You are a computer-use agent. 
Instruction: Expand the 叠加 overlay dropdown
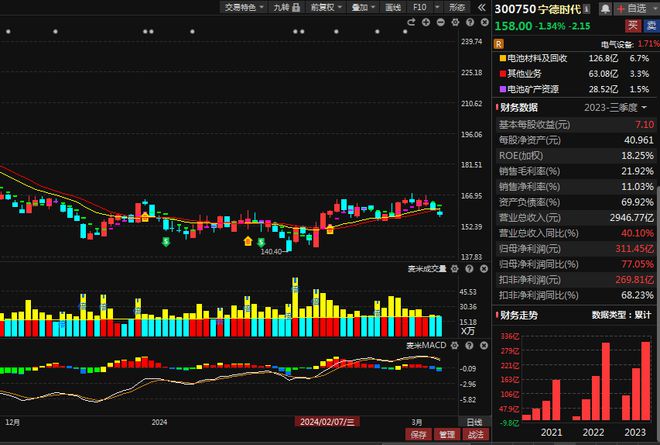click(363, 7)
